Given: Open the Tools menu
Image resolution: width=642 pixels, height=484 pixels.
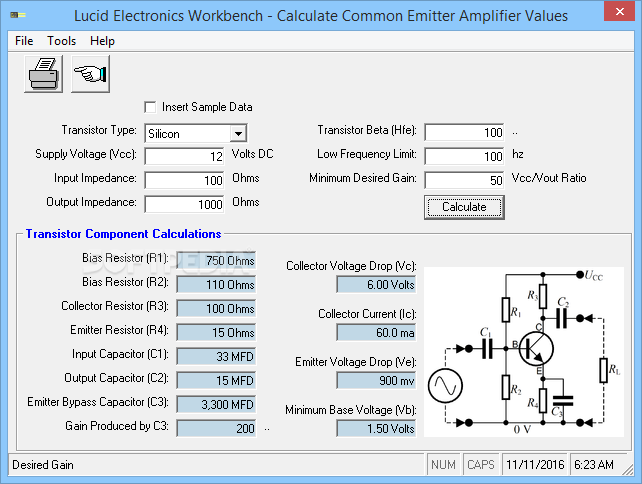Looking at the screenshot, I should 61,41.
